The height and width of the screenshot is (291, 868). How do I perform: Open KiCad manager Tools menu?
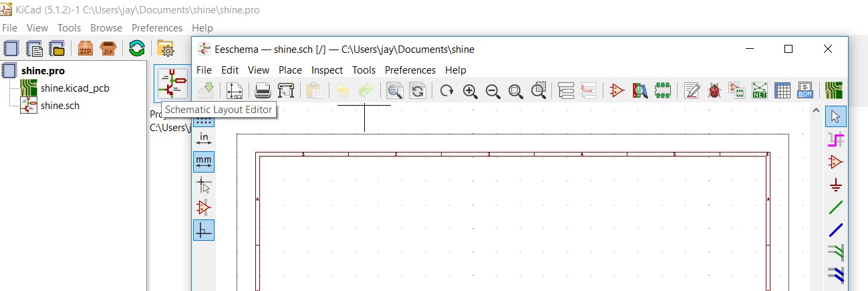pyautogui.click(x=69, y=27)
